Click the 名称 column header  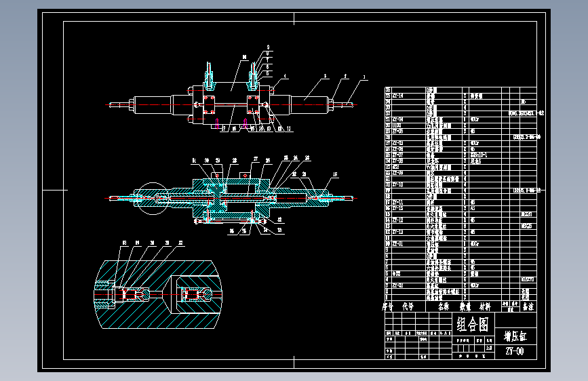tap(444, 306)
